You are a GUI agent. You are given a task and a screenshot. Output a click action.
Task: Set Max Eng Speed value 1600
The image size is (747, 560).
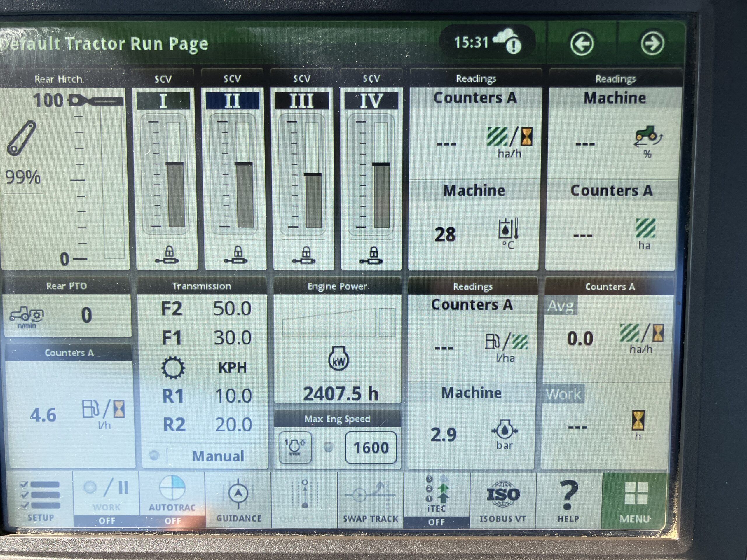click(x=371, y=447)
